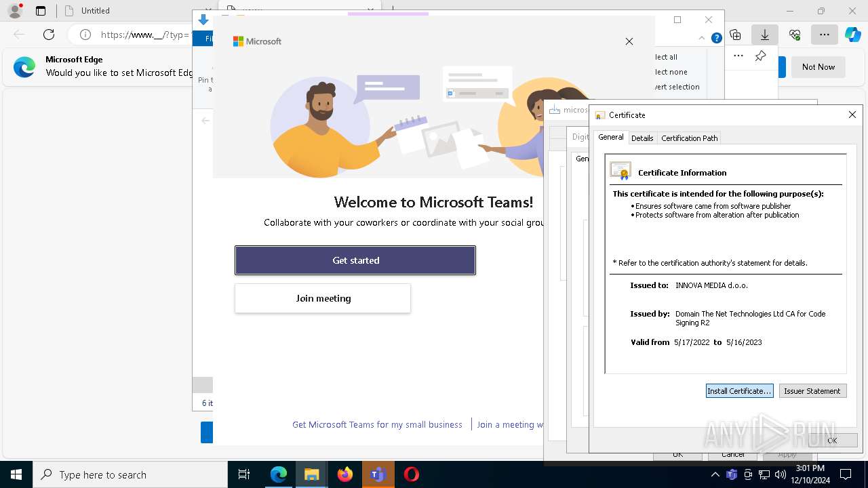Open Get Microsoft Teams for my small business link

click(377, 424)
